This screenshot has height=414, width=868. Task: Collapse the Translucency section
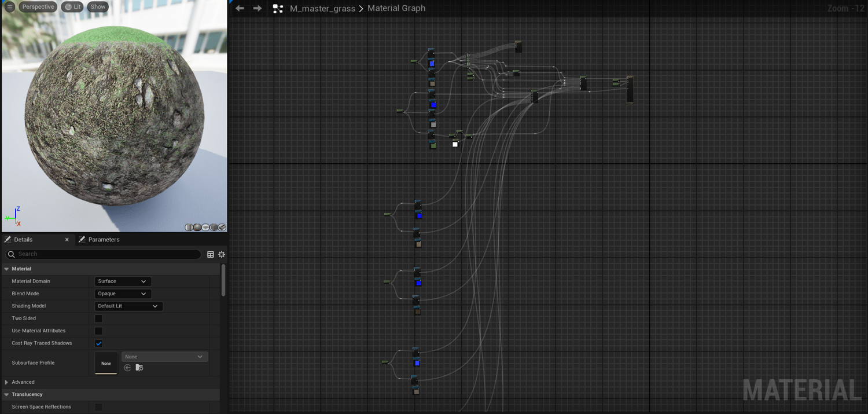pos(6,394)
